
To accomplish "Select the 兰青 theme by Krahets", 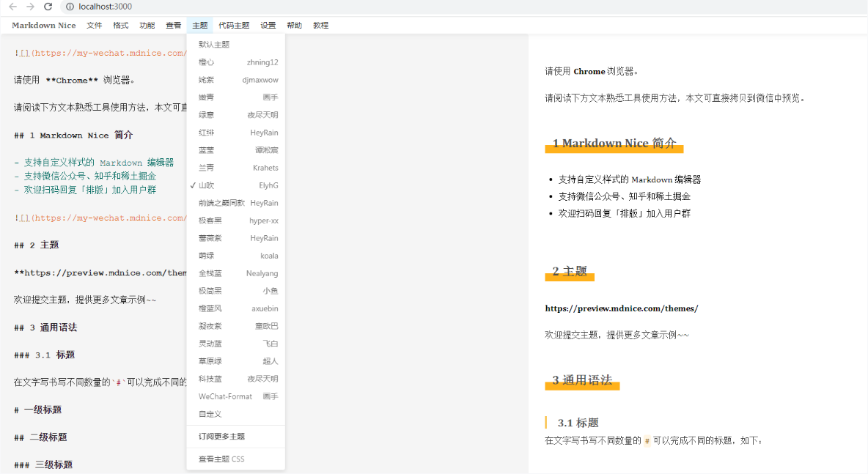I will (x=236, y=168).
